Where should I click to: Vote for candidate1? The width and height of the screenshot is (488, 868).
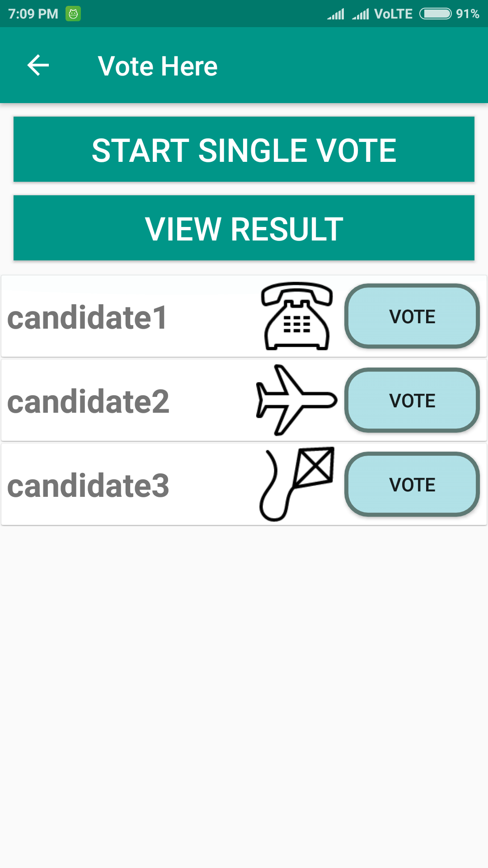tap(412, 316)
